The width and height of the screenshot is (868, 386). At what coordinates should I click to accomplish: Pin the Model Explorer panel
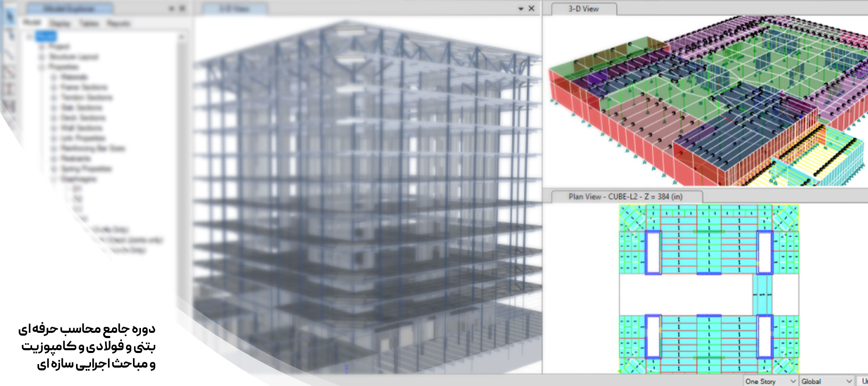coord(172,9)
